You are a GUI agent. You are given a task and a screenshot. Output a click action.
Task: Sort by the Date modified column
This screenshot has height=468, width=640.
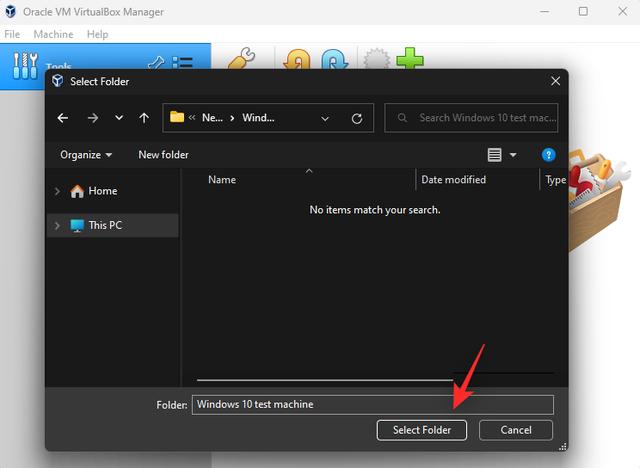click(x=454, y=180)
